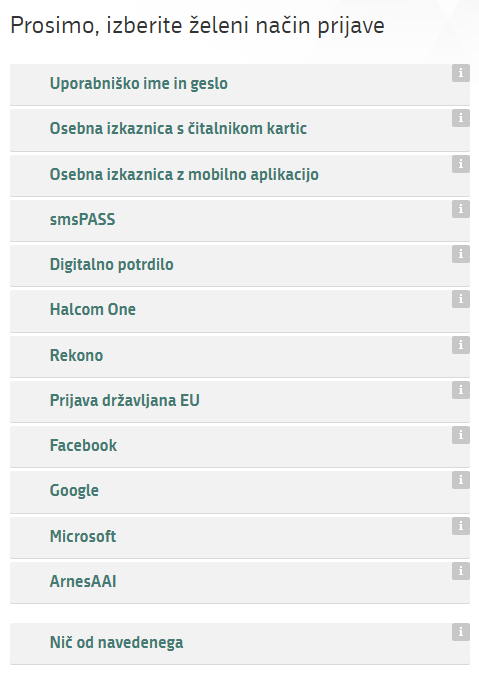The image size is (479, 675).
Task: Show Rekono info icon details
Action: coord(460,345)
